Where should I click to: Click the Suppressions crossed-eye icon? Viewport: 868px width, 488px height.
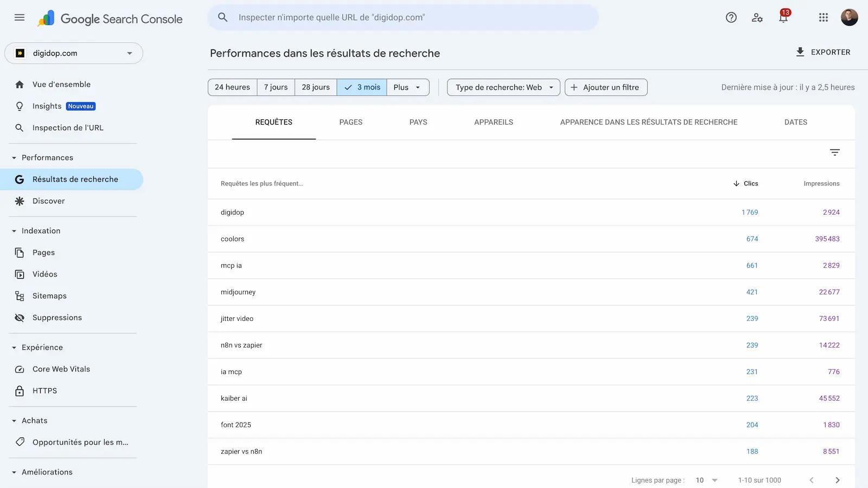tap(20, 318)
